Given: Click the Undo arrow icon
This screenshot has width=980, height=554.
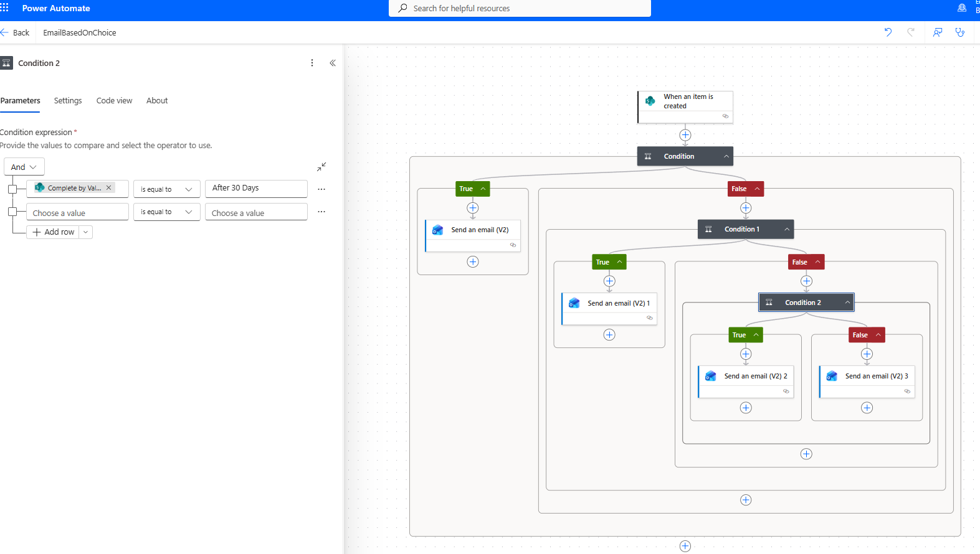Looking at the screenshot, I should click(x=888, y=32).
